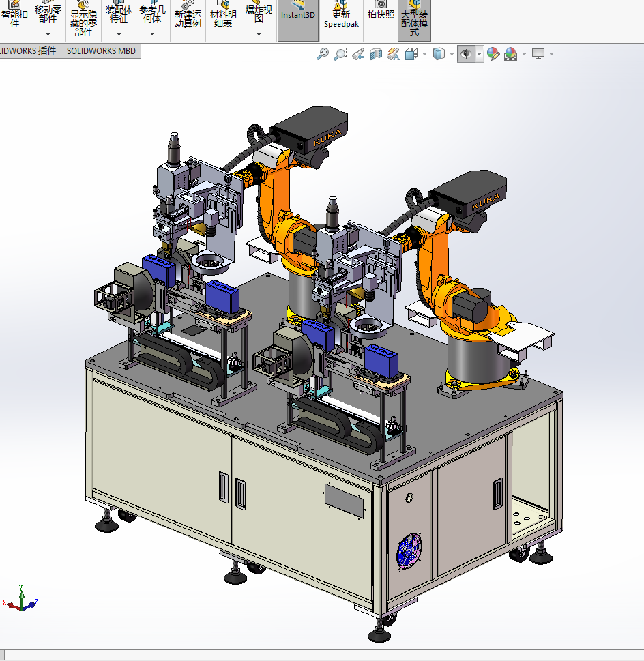Click the Previous View icon
The width and height of the screenshot is (644, 661).
click(x=358, y=54)
